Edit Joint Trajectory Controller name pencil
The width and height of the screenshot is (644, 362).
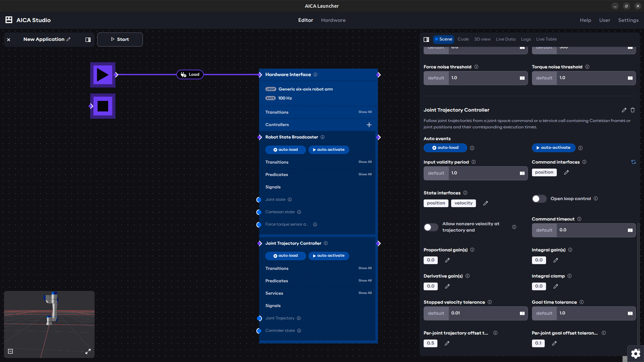[x=624, y=110]
